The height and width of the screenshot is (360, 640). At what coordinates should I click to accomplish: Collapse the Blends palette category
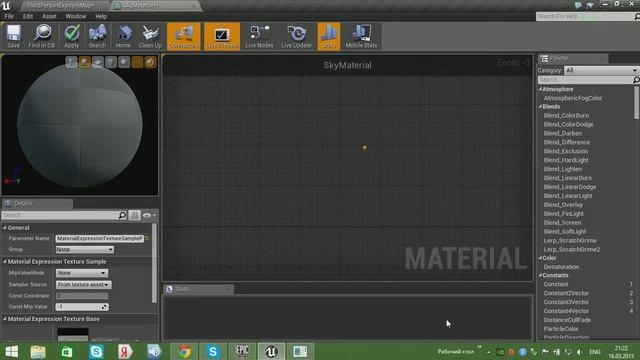(x=540, y=107)
